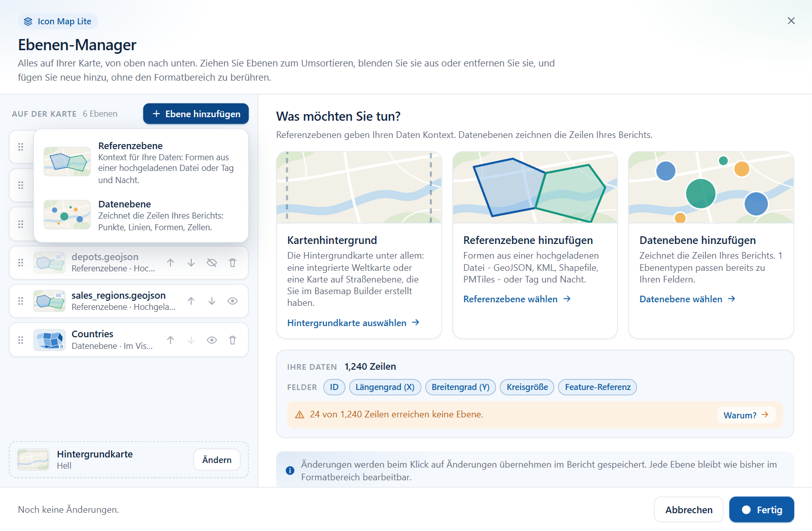
Task: Select the ID field chip
Action: (x=334, y=387)
